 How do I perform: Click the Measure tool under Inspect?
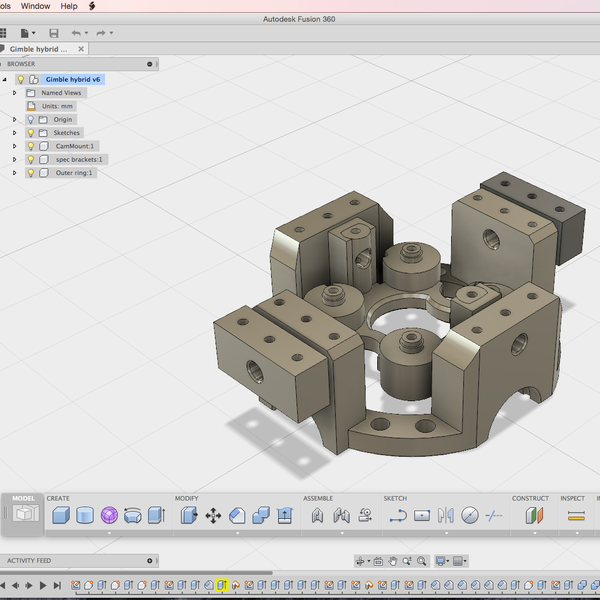(x=575, y=516)
